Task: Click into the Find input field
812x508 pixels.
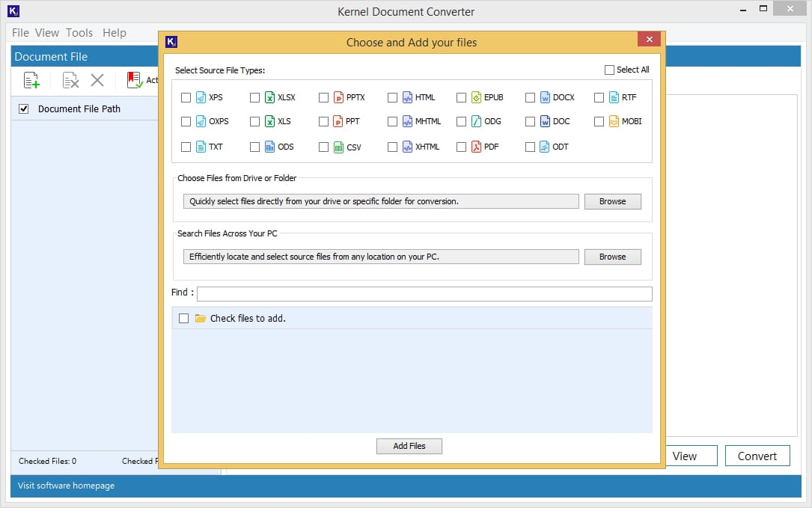Action: click(x=424, y=293)
